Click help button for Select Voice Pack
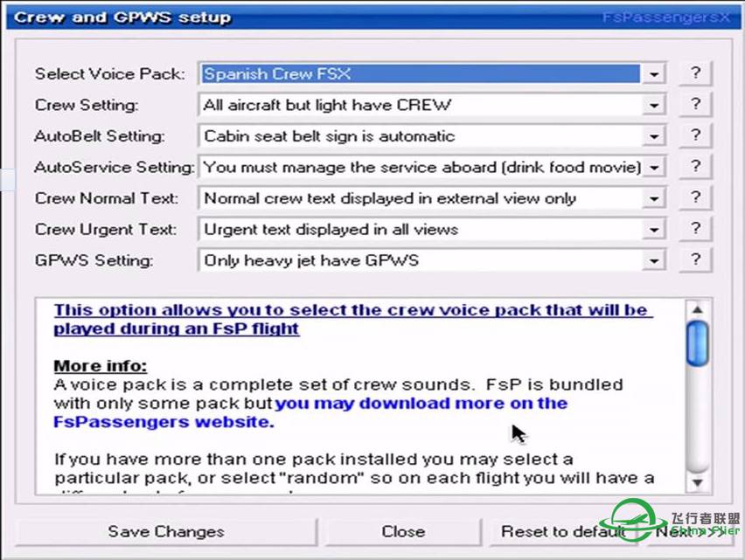745x560 pixels. pyautogui.click(x=695, y=74)
